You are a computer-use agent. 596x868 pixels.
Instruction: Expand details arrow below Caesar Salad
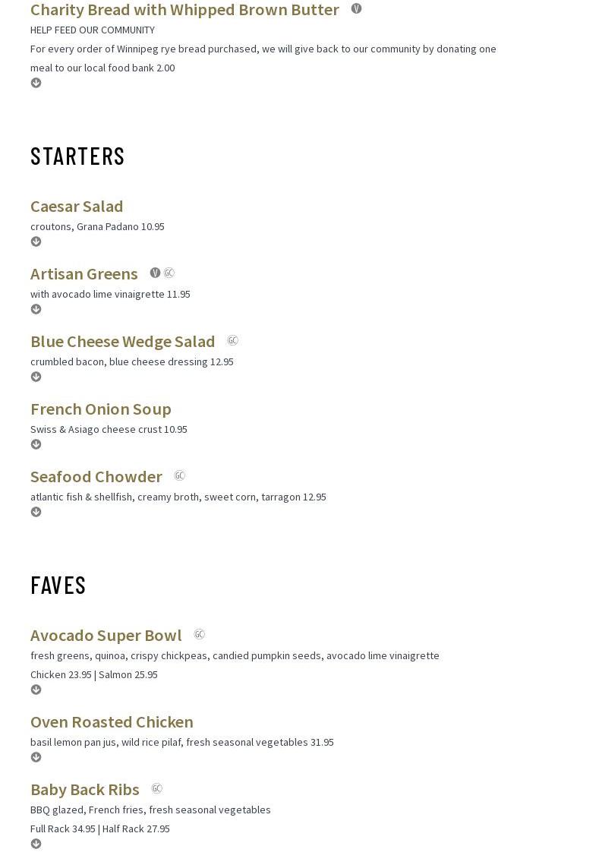(36, 241)
